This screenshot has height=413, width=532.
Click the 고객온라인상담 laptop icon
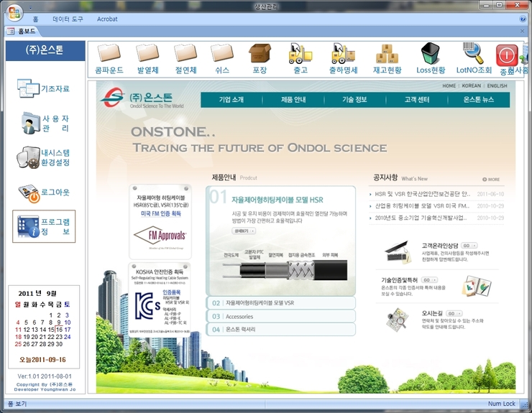(x=398, y=252)
